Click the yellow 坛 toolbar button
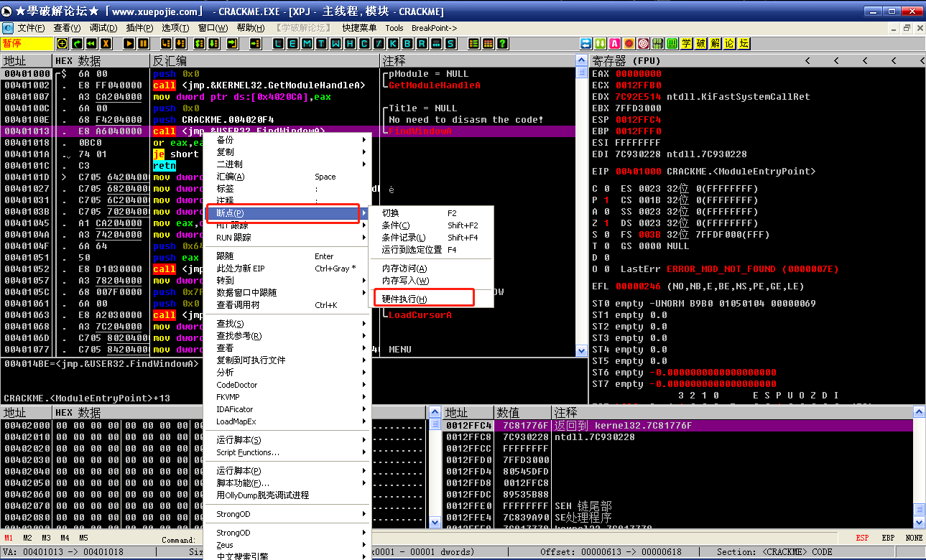The image size is (926, 560). click(x=744, y=44)
